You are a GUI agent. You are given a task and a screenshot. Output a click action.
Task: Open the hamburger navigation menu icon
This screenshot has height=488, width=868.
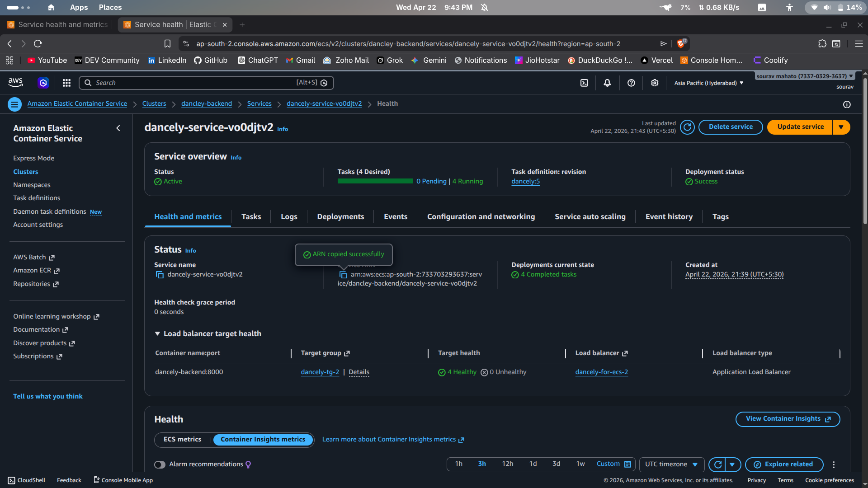(x=14, y=104)
